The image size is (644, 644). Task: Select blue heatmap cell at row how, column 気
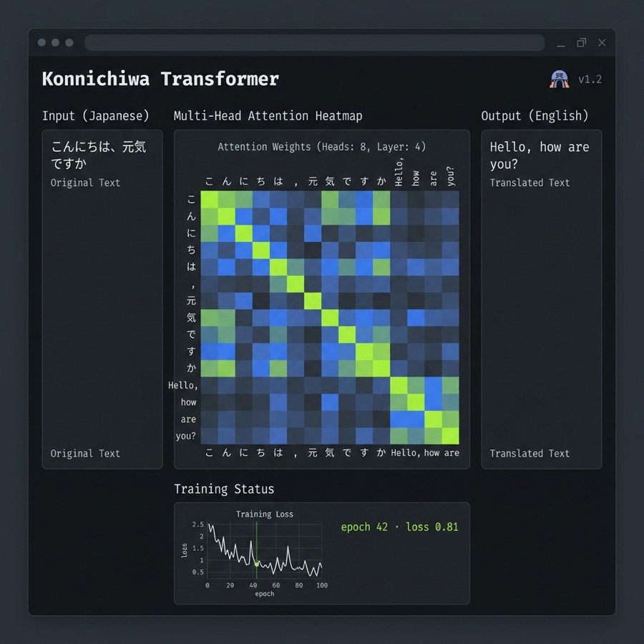click(330, 402)
